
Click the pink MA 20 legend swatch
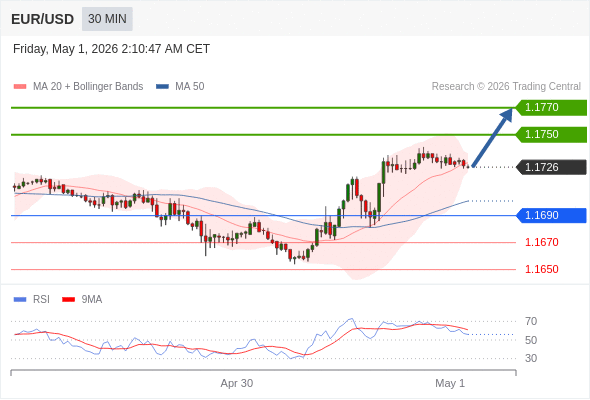[x=20, y=87]
